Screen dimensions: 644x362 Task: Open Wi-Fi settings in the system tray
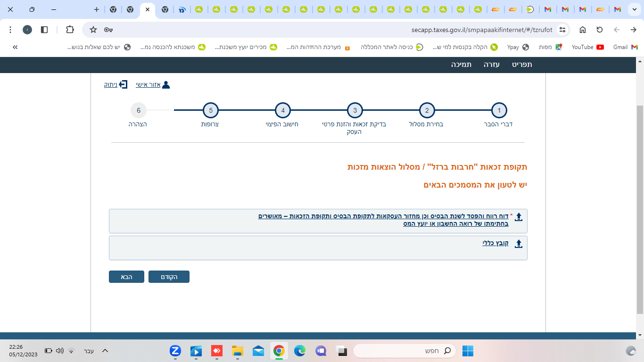[71, 351]
